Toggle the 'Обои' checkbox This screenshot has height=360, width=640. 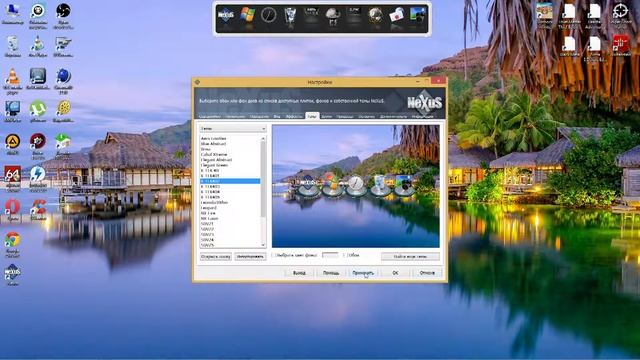[x=345, y=256]
